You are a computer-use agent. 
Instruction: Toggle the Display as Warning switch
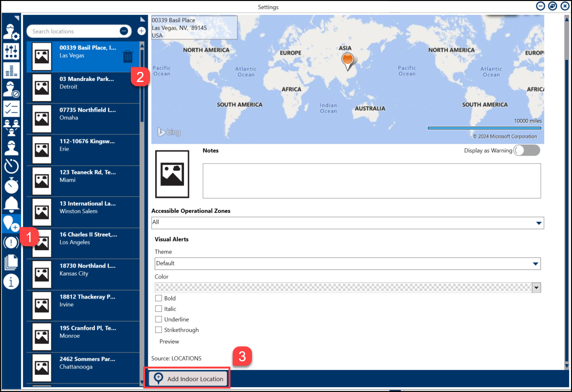(x=526, y=150)
